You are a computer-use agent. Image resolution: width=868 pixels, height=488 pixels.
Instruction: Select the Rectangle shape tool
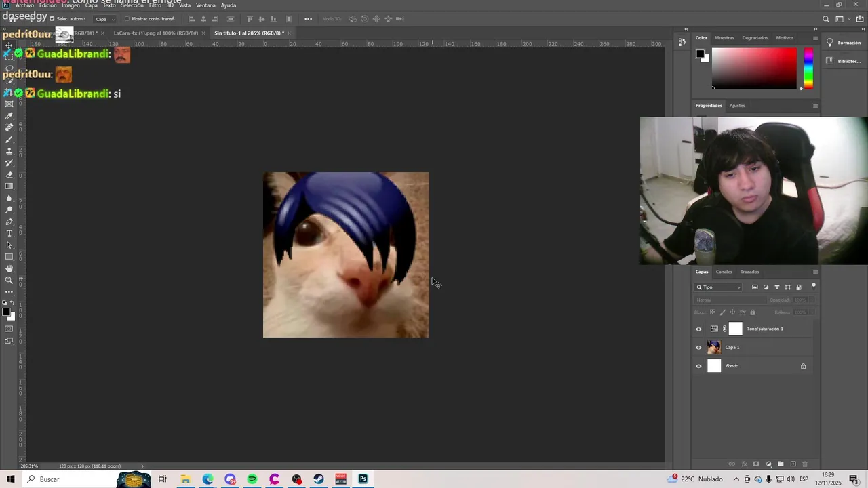9,257
